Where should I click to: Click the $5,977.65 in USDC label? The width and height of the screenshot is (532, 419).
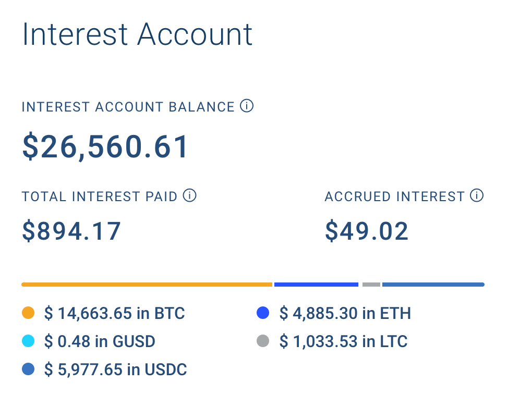(115, 369)
